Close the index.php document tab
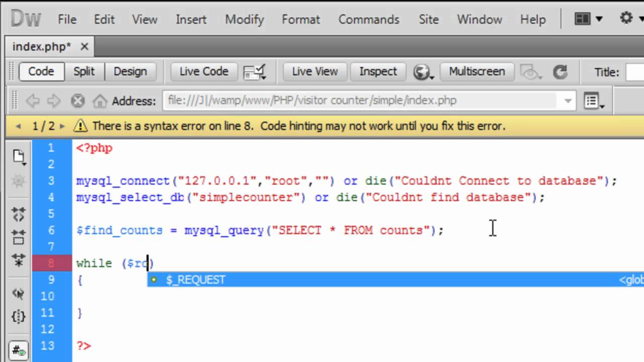644x362 pixels. pos(84,47)
